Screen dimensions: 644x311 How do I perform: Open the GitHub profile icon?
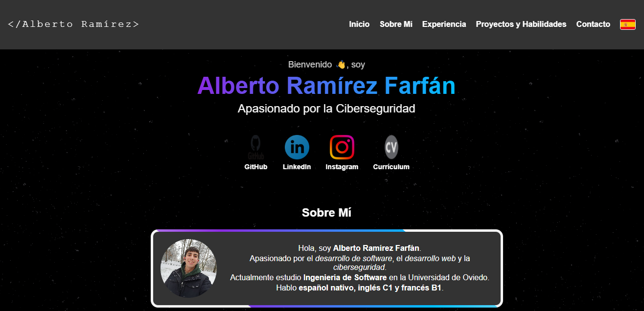(x=255, y=147)
